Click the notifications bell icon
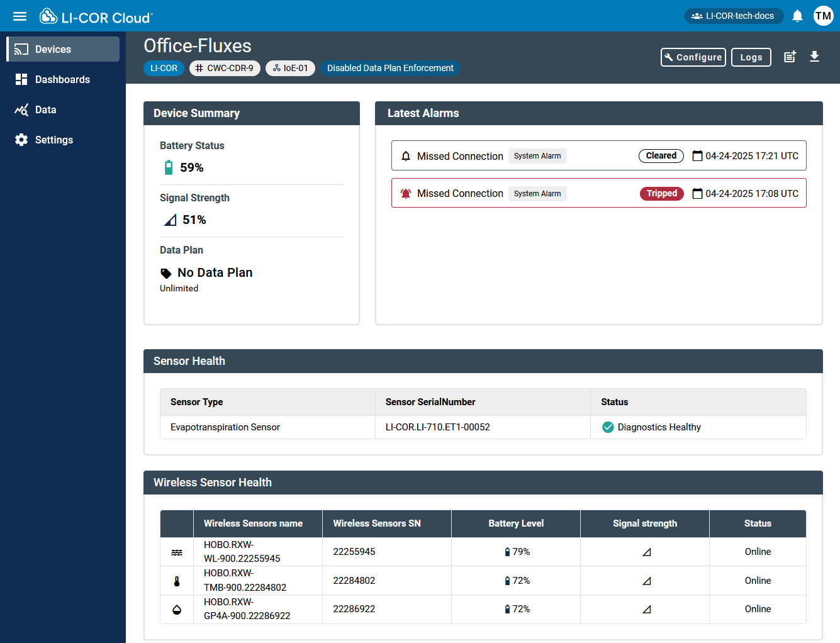Viewport: 840px width, 643px height. [x=797, y=16]
